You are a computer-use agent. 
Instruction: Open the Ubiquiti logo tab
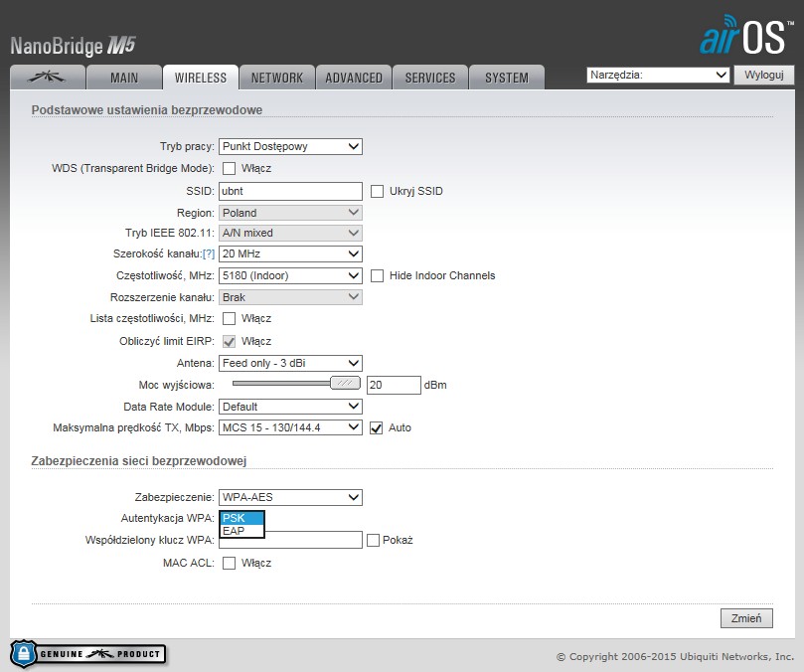pos(47,78)
